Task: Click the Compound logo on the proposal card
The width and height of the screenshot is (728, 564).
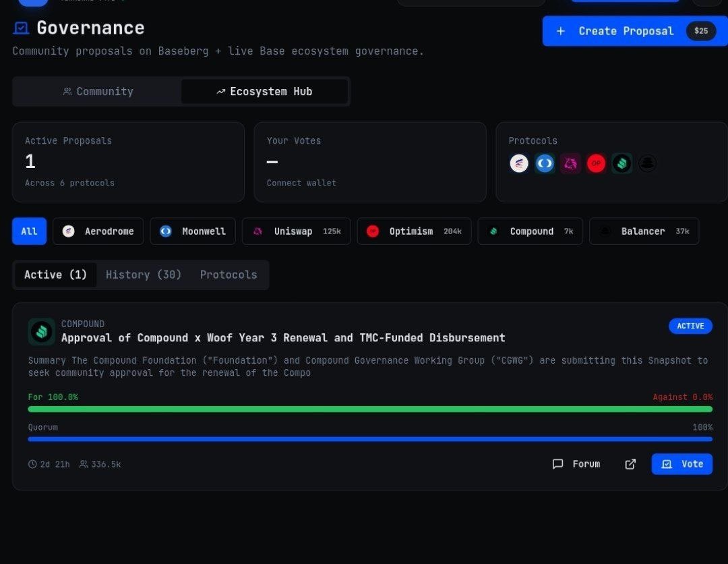Action: pos(42,332)
